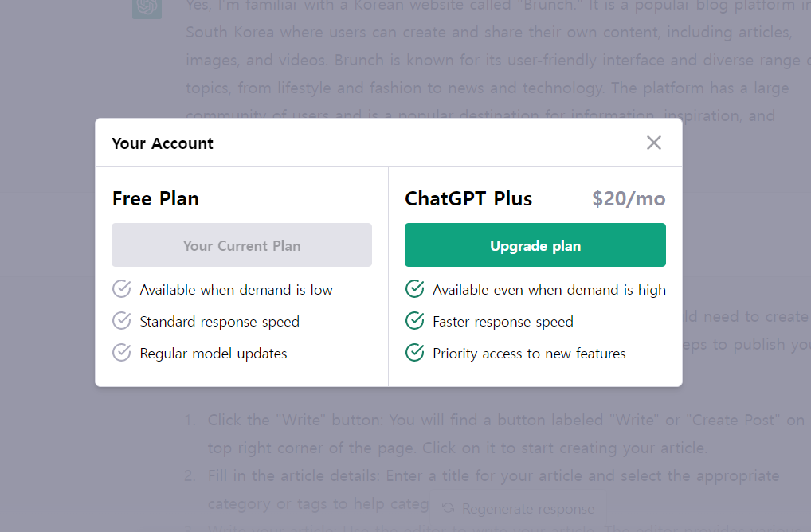Select the Free Plan heading
The height and width of the screenshot is (532, 811).
pos(155,198)
